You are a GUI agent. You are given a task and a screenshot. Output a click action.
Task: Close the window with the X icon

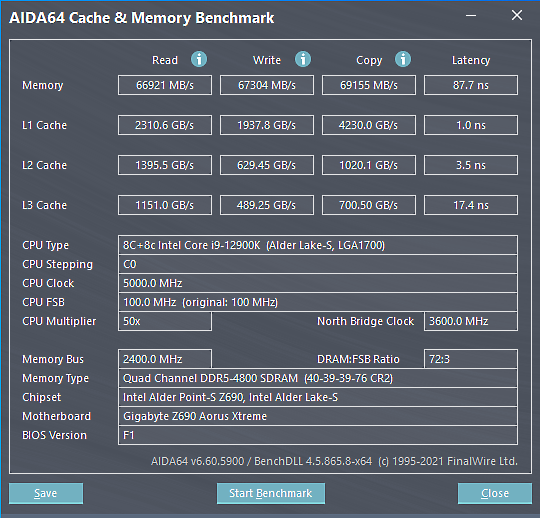tap(517, 15)
